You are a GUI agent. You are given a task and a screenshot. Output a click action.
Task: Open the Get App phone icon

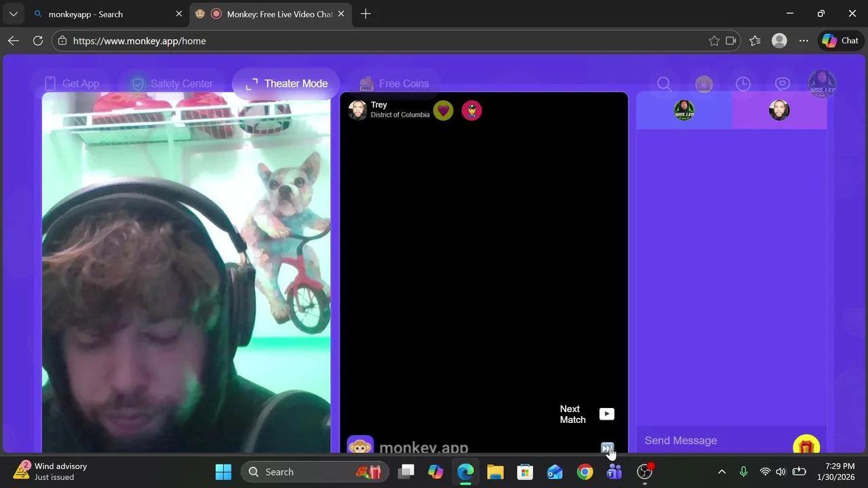tap(50, 83)
